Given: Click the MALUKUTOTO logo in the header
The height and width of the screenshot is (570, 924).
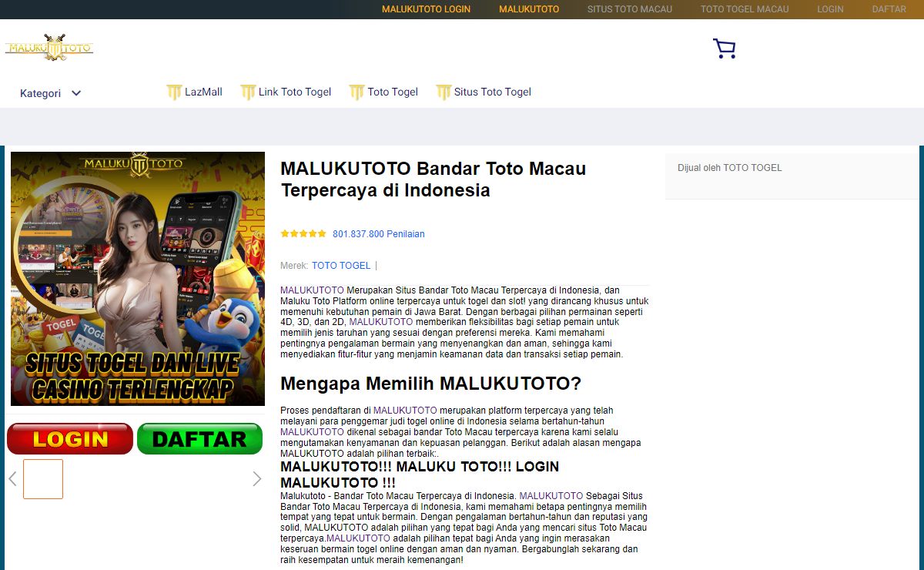Looking at the screenshot, I should 49,48.
